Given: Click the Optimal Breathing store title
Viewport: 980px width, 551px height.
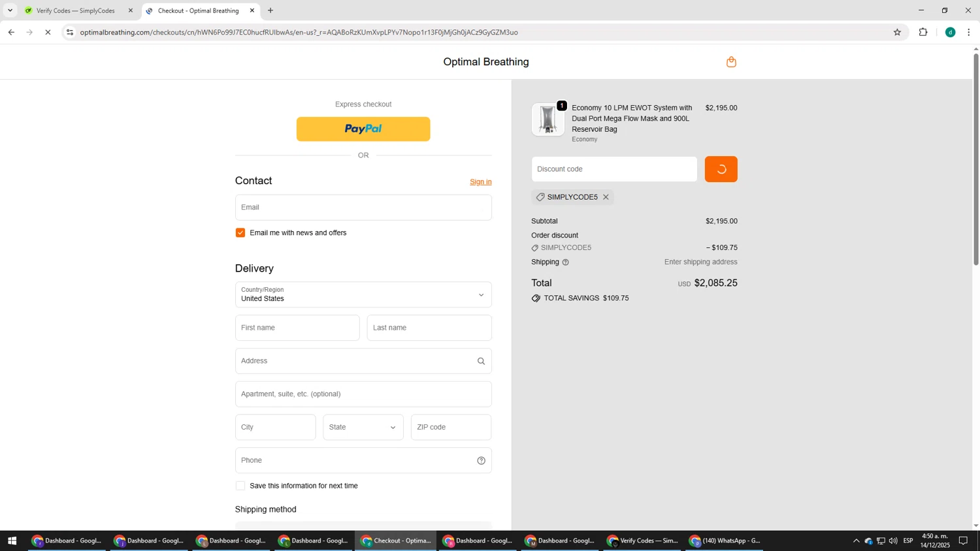Looking at the screenshot, I should point(486,62).
